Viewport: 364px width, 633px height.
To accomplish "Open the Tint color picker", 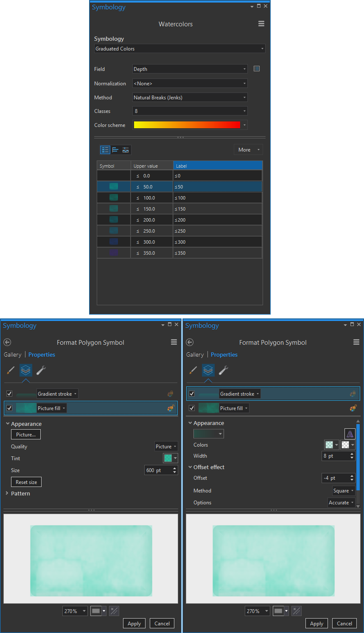I will point(171,458).
